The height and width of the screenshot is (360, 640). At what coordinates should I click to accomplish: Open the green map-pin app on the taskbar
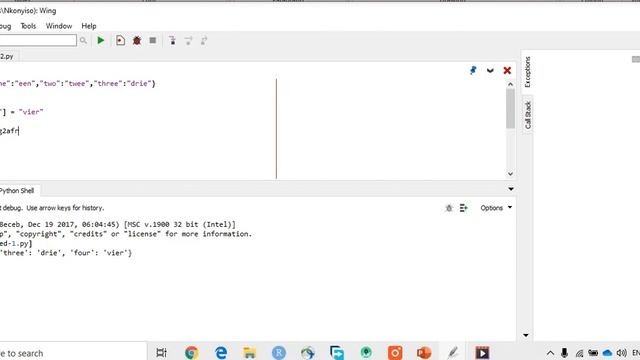tap(366, 353)
